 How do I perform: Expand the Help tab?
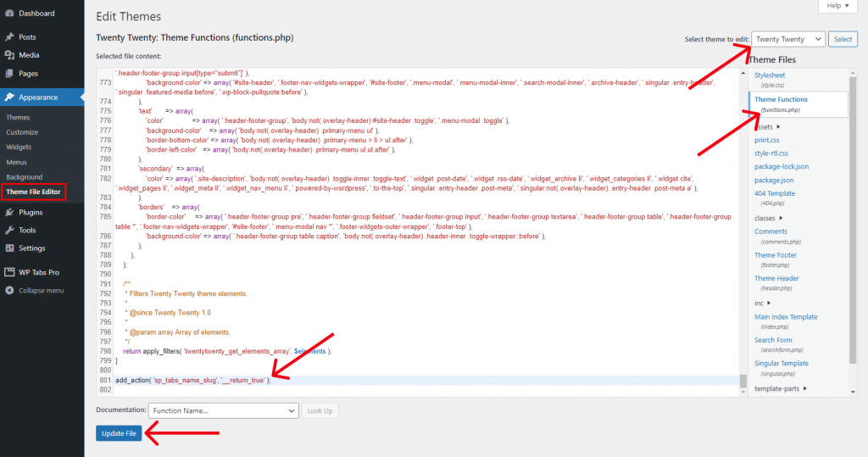pos(837,6)
